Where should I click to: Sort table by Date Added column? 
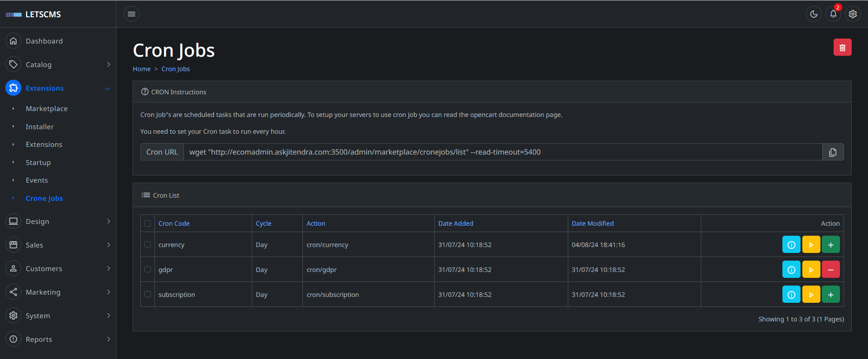(456, 223)
